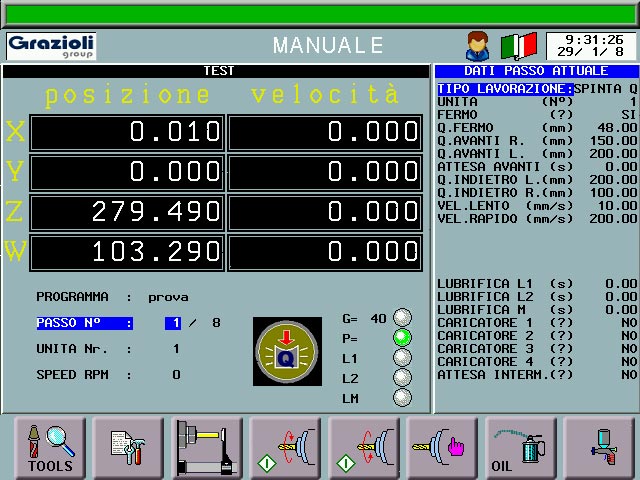Viewport: 640px width, 480px height.
Task: Click the Italian flag language icon
Action: tap(518, 46)
